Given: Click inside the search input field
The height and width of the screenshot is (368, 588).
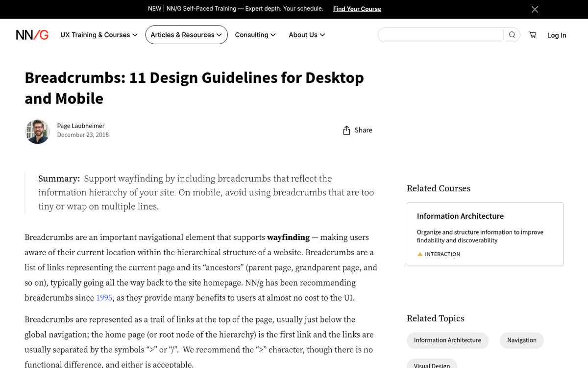Looking at the screenshot, I should point(441,34).
